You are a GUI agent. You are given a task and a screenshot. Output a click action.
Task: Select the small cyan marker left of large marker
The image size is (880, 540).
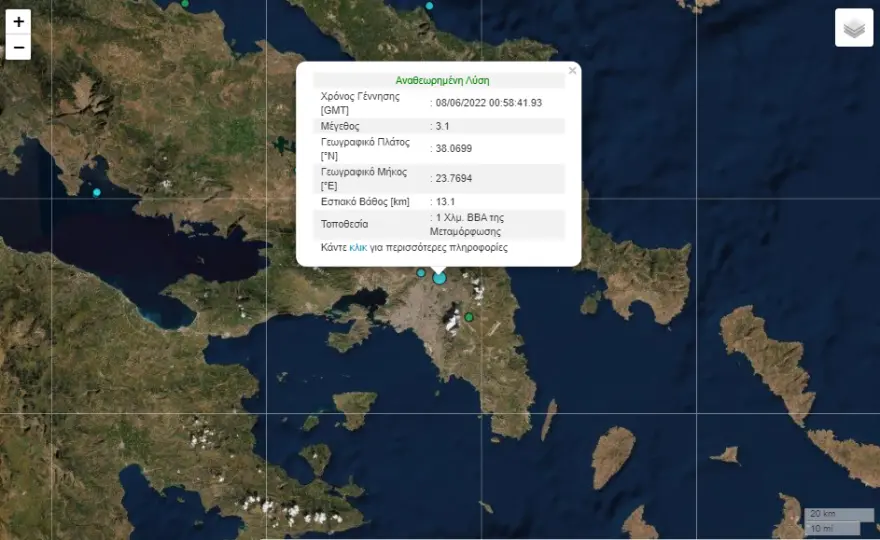tap(421, 273)
